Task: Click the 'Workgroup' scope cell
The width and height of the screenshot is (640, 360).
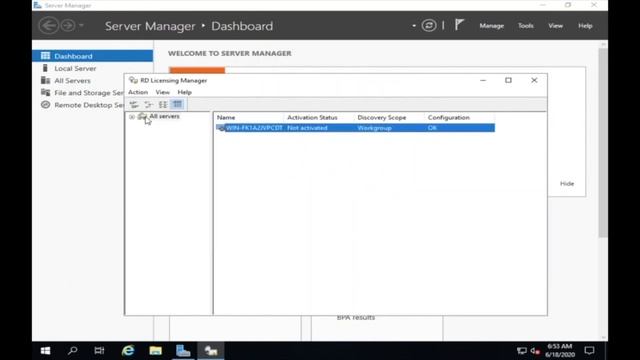Action: click(x=374, y=128)
